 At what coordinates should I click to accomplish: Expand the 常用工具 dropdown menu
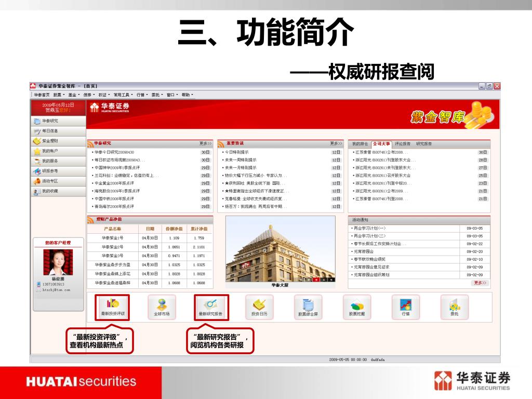123,95
